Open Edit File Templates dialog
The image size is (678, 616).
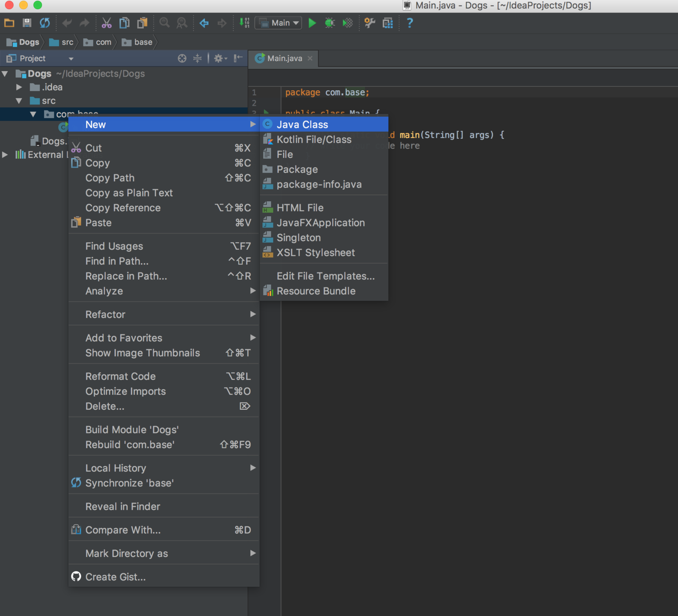(x=324, y=276)
